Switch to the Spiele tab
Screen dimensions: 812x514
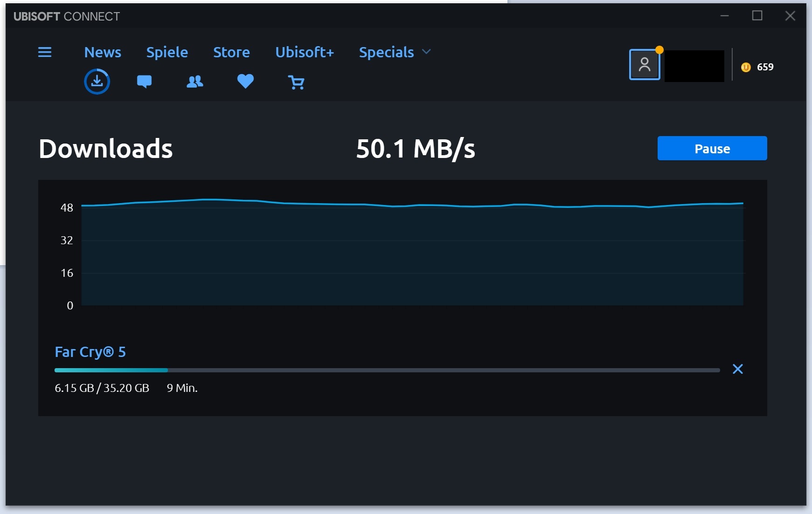[x=167, y=52]
